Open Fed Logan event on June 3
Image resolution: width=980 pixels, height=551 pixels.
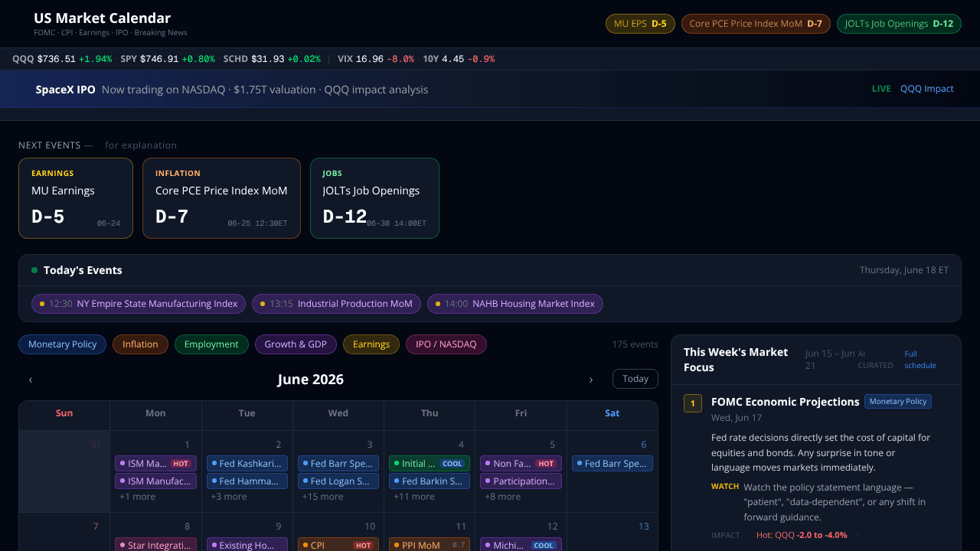[338, 481]
